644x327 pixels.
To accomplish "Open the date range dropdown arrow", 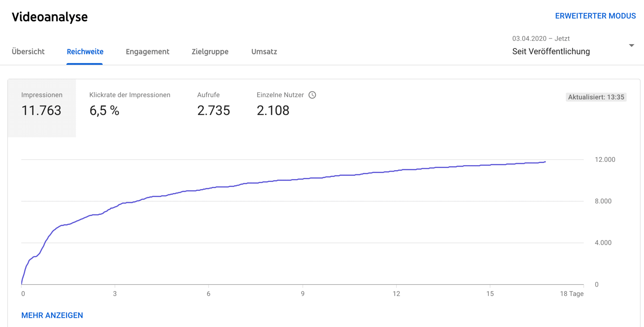I will [x=631, y=46].
